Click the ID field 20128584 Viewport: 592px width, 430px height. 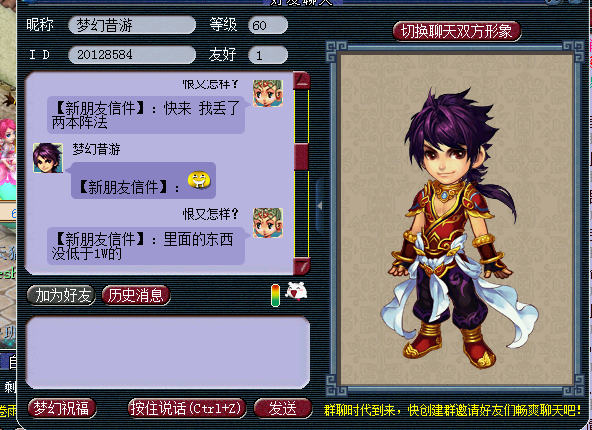[132, 55]
